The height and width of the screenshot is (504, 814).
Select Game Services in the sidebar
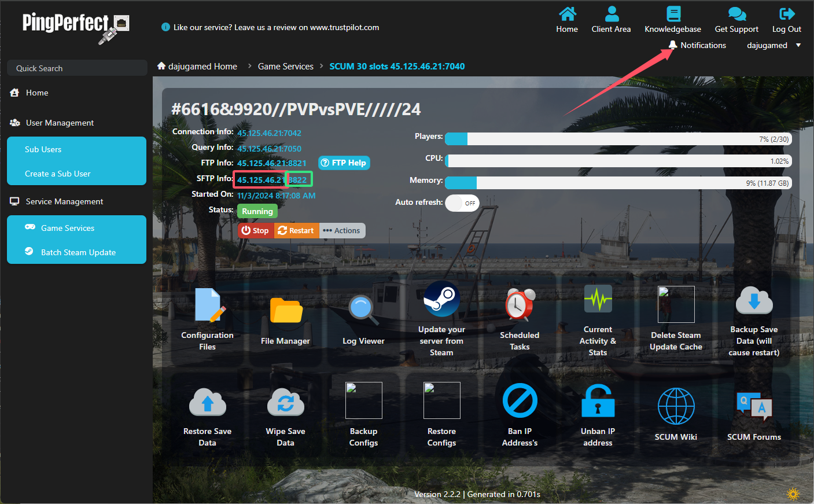(x=68, y=228)
